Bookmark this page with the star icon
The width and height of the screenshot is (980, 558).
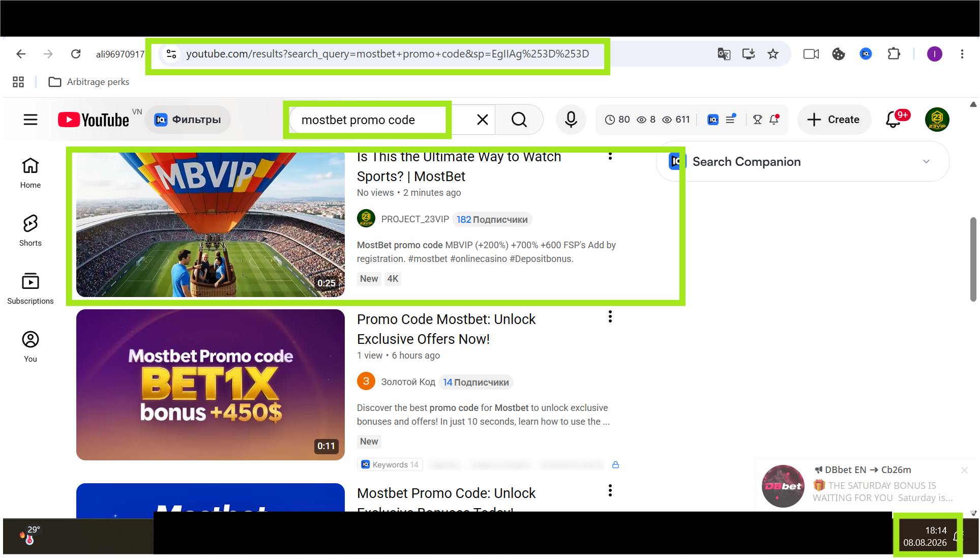(x=773, y=54)
